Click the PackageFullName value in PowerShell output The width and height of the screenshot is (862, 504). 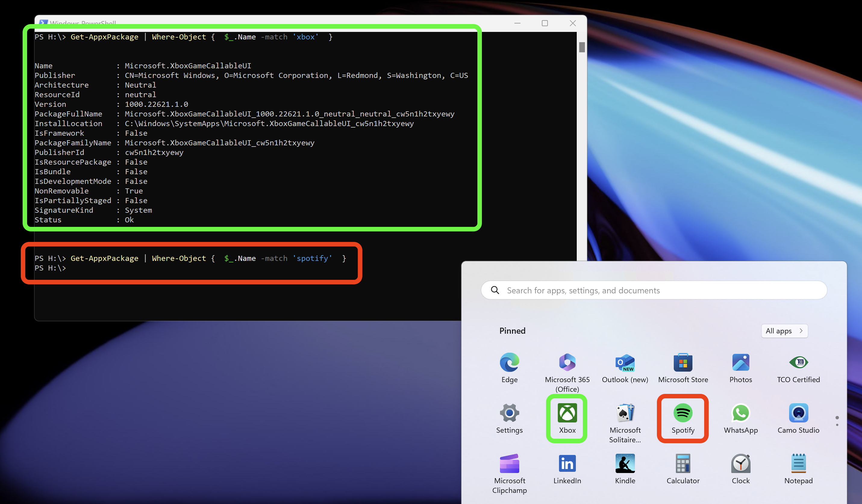click(x=289, y=114)
